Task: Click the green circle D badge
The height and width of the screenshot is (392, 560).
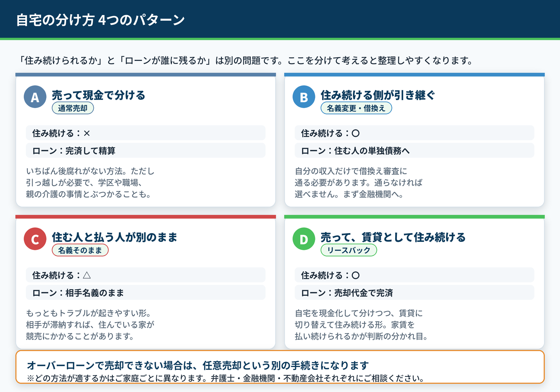Action: [x=304, y=239]
